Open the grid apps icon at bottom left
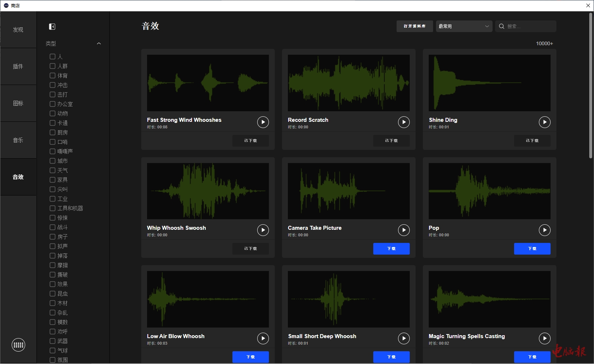594x364 pixels. (18, 345)
